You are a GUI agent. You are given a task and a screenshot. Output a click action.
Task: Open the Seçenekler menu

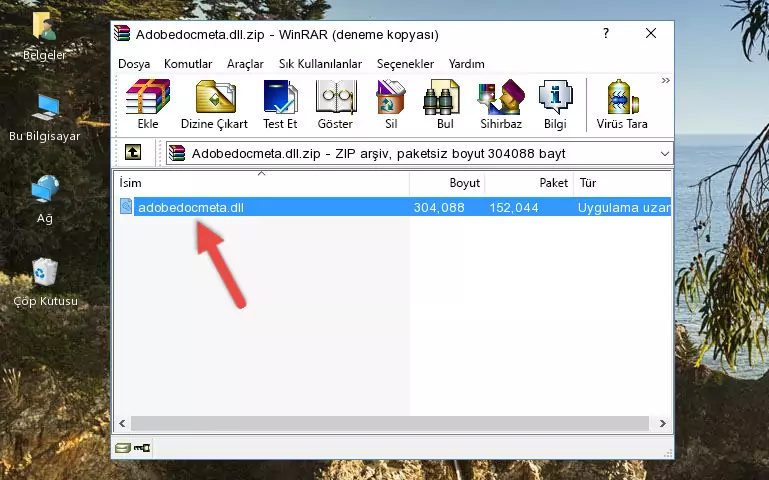pos(405,64)
